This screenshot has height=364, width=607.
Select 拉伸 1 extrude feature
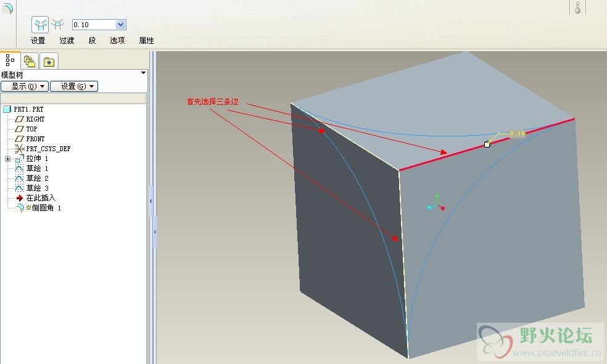(37, 159)
